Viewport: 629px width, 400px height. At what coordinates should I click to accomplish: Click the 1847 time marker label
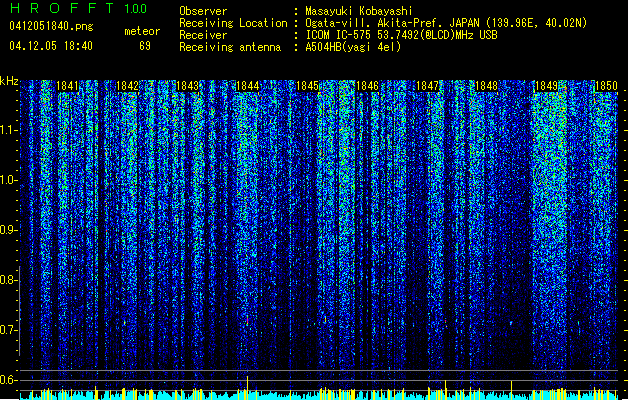point(427,86)
